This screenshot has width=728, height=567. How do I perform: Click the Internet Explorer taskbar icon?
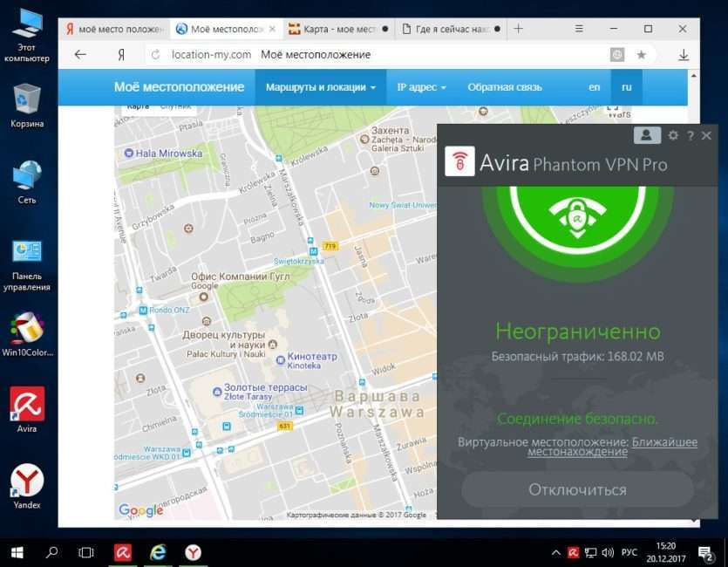(158, 552)
